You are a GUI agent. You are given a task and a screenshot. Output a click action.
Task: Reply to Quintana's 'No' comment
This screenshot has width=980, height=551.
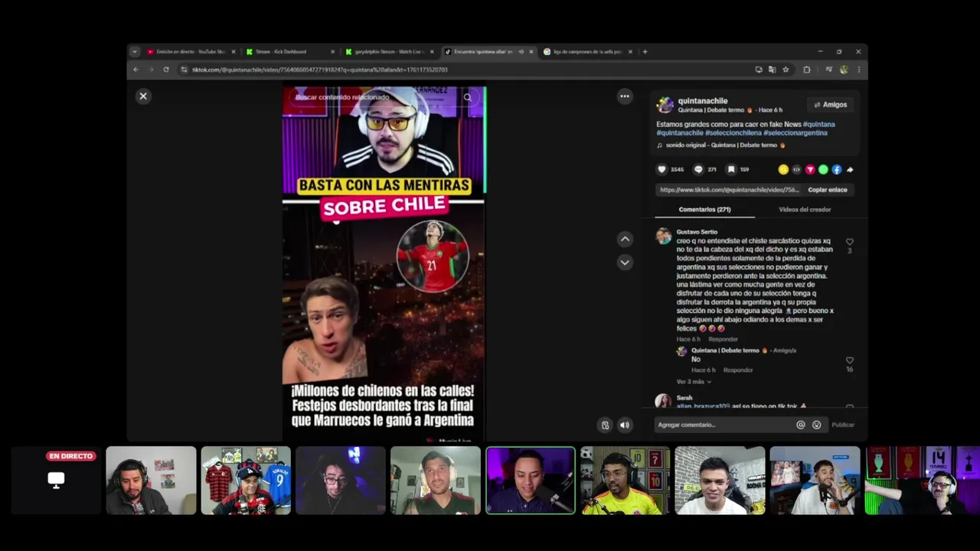pos(738,370)
